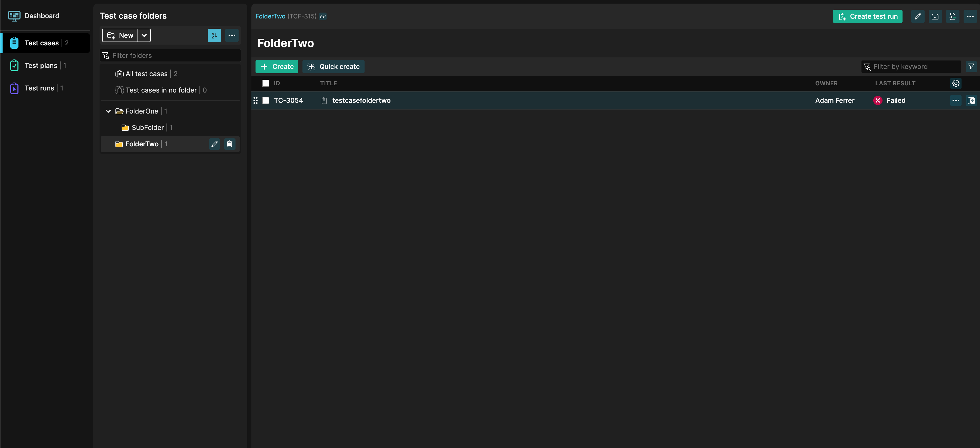Click the green Create button
This screenshot has height=448, width=980.
pyautogui.click(x=277, y=66)
